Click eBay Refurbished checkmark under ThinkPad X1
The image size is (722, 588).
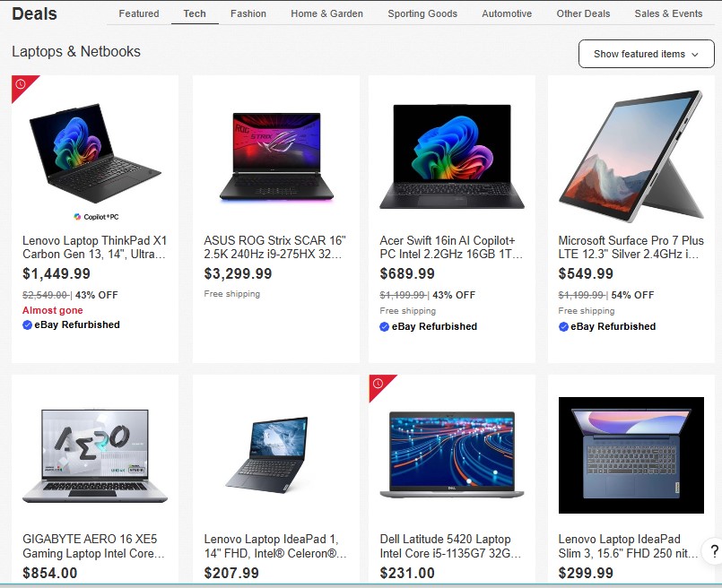coord(27,324)
